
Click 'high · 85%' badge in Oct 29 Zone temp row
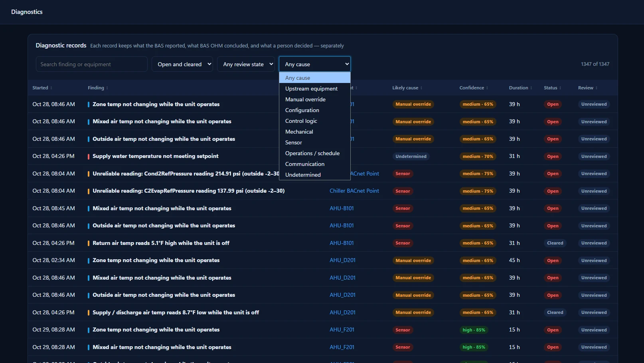point(474,330)
